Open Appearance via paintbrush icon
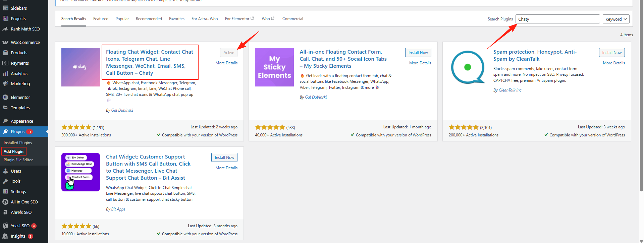The width and height of the screenshot is (644, 243). point(5,121)
